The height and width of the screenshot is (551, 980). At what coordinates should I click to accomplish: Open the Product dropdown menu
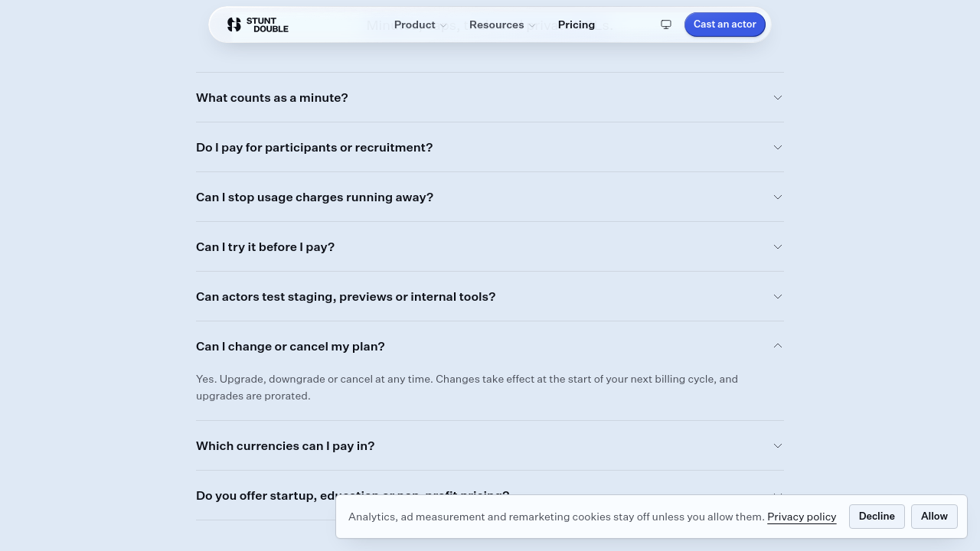tap(420, 24)
